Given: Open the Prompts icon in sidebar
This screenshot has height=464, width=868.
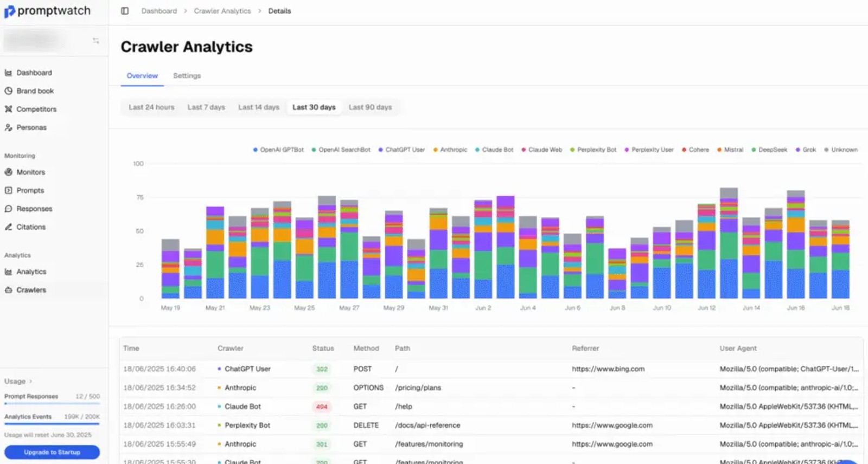Looking at the screenshot, I should coord(8,190).
